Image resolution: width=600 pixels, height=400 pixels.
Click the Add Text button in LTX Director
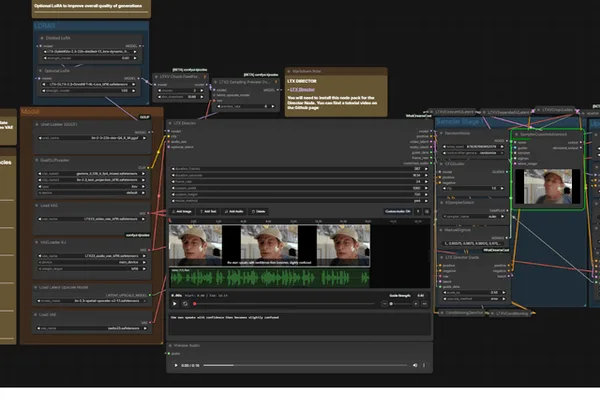tap(208, 211)
